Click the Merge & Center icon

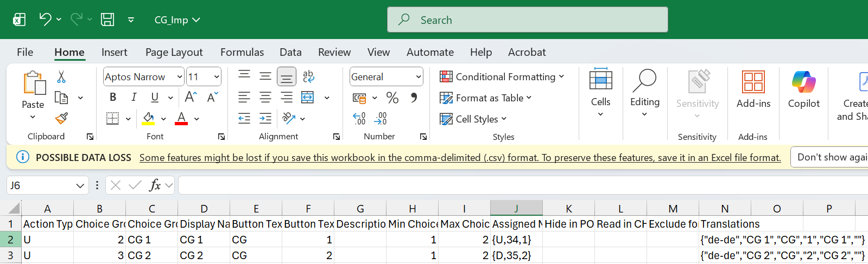[x=308, y=98]
